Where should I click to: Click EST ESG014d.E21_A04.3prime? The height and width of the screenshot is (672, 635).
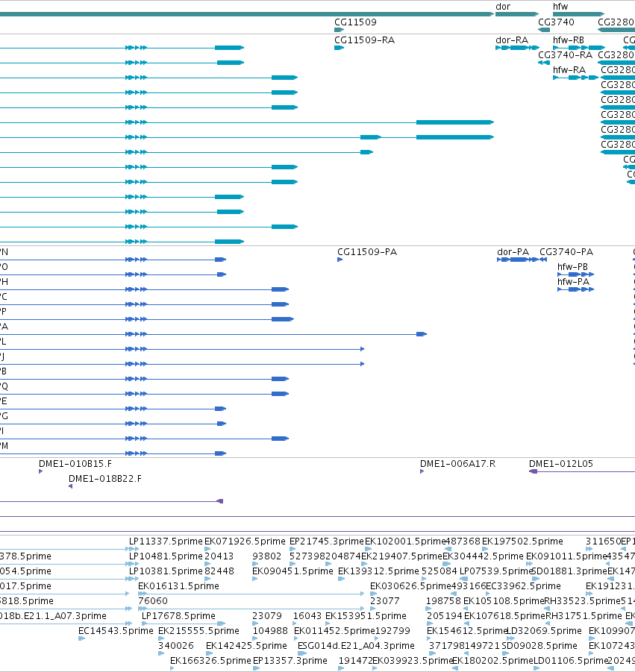357,646
